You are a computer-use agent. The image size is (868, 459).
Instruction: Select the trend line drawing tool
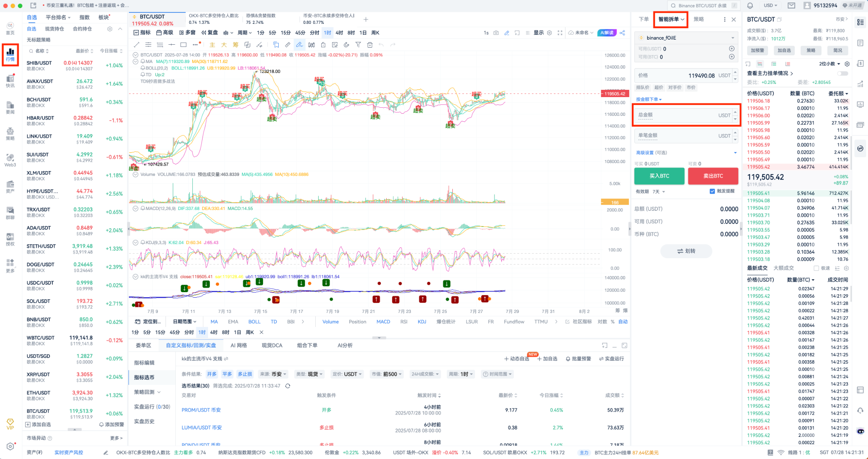coord(136,45)
